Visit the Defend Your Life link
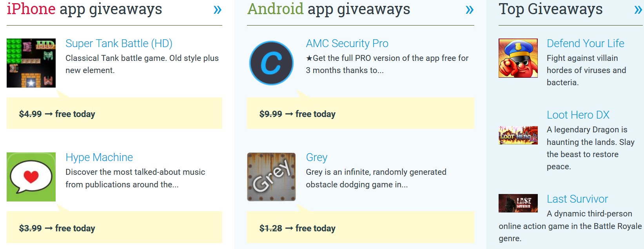 [x=585, y=43]
